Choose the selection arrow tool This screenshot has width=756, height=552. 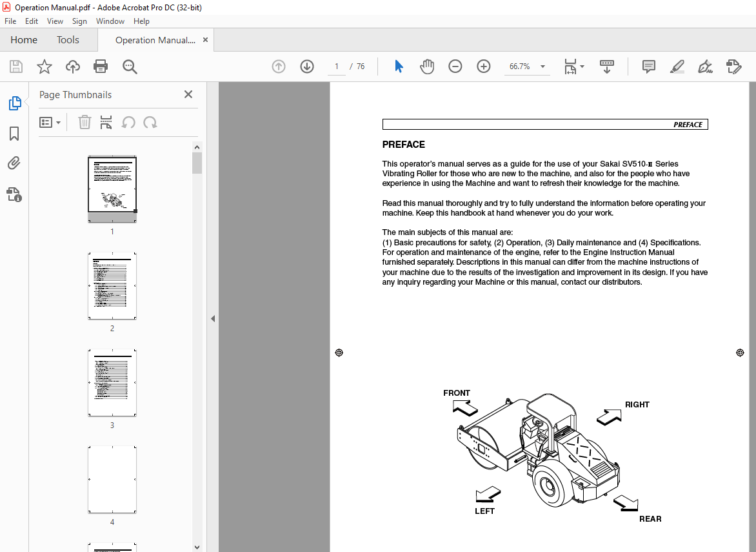399,66
